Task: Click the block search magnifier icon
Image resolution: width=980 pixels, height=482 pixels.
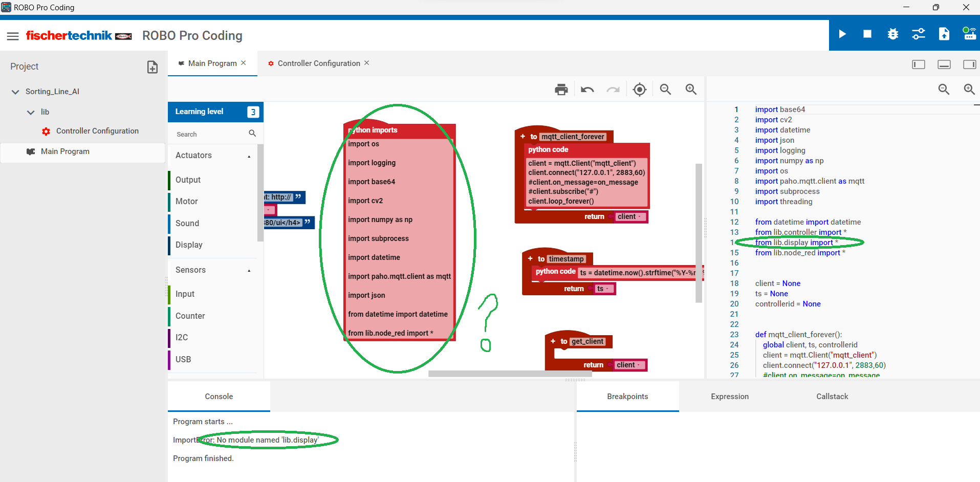Action: coord(252,133)
